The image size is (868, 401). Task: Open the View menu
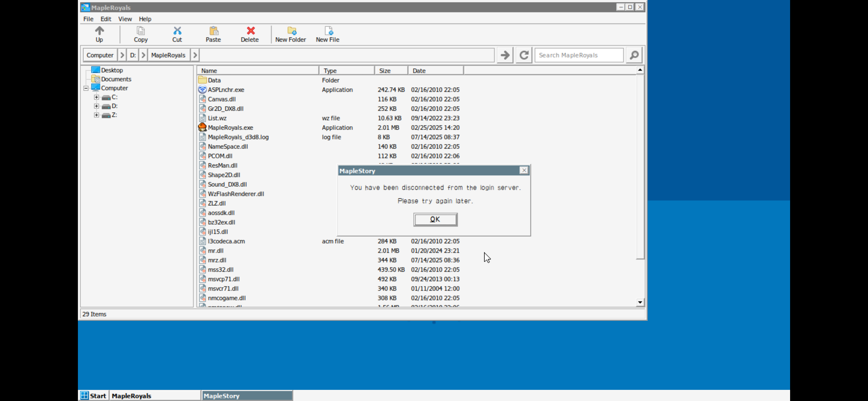tap(125, 19)
